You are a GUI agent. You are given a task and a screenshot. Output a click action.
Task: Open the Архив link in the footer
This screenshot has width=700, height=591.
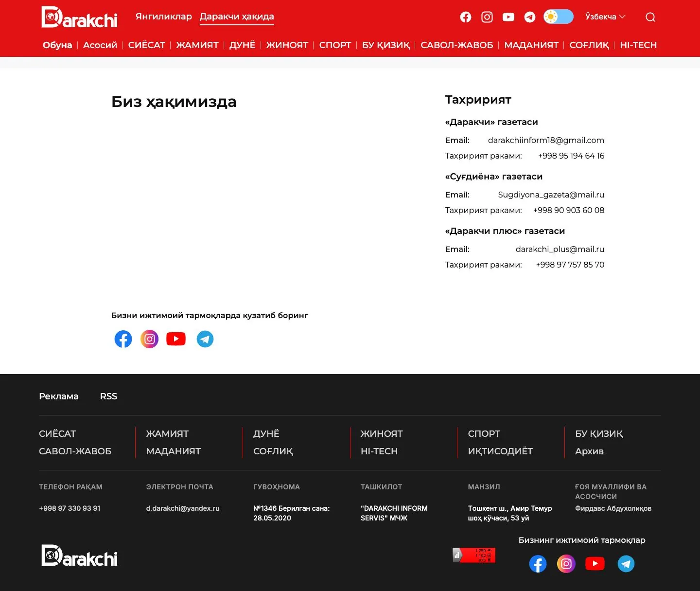[589, 451]
